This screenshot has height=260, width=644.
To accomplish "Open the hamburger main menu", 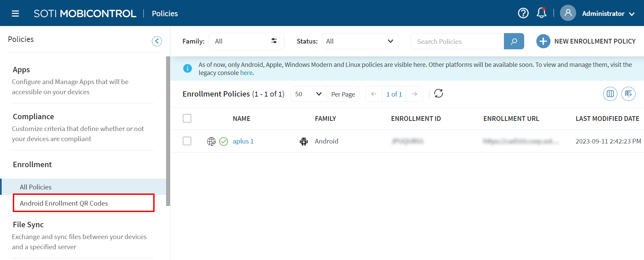I will 15,14.
